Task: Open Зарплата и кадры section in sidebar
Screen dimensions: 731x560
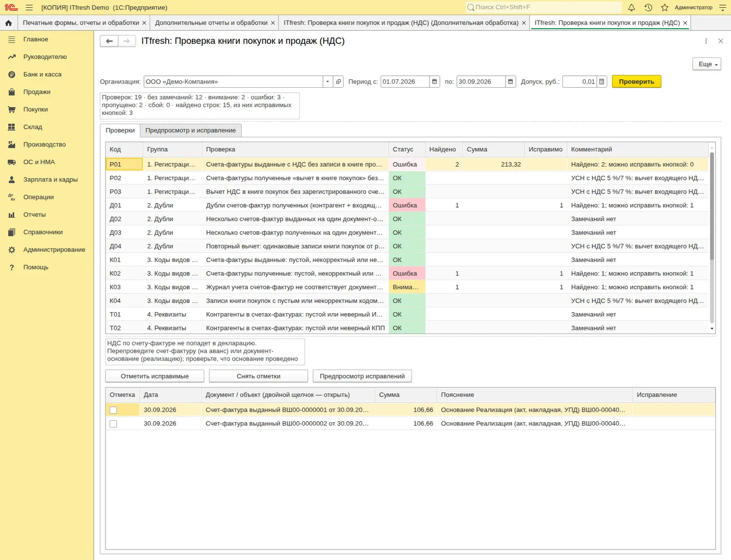Action: [51, 180]
